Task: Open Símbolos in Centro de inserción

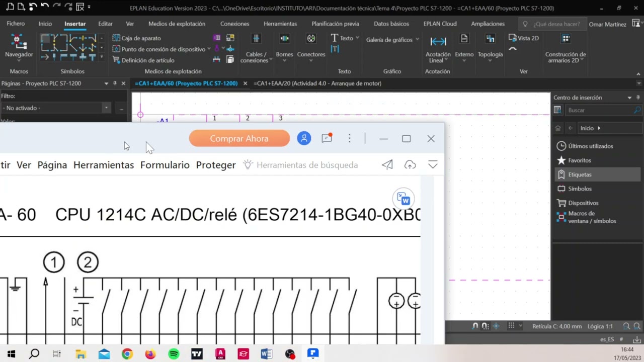Action: 574,189
